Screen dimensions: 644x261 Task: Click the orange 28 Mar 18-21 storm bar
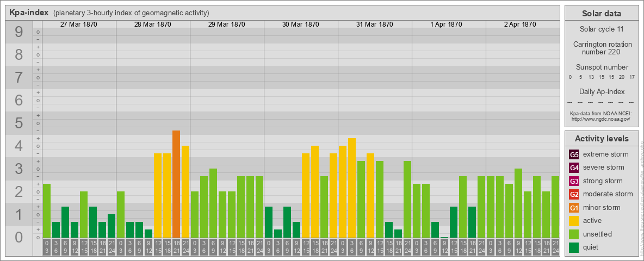[176, 184]
